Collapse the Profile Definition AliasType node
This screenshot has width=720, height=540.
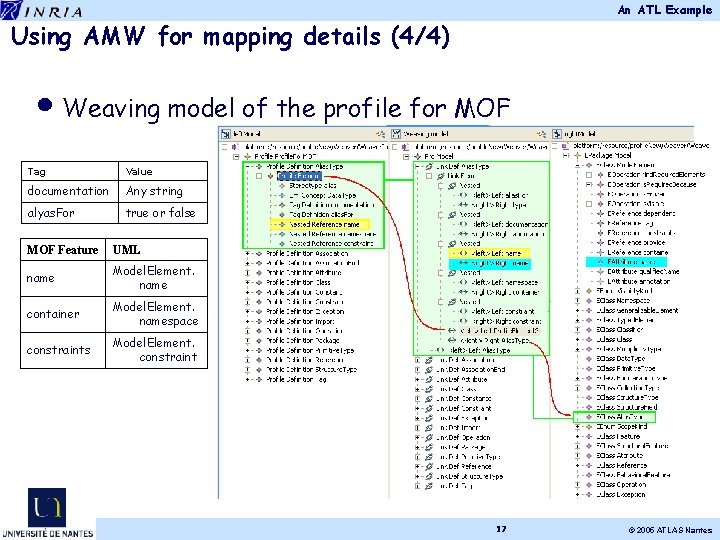[248, 166]
